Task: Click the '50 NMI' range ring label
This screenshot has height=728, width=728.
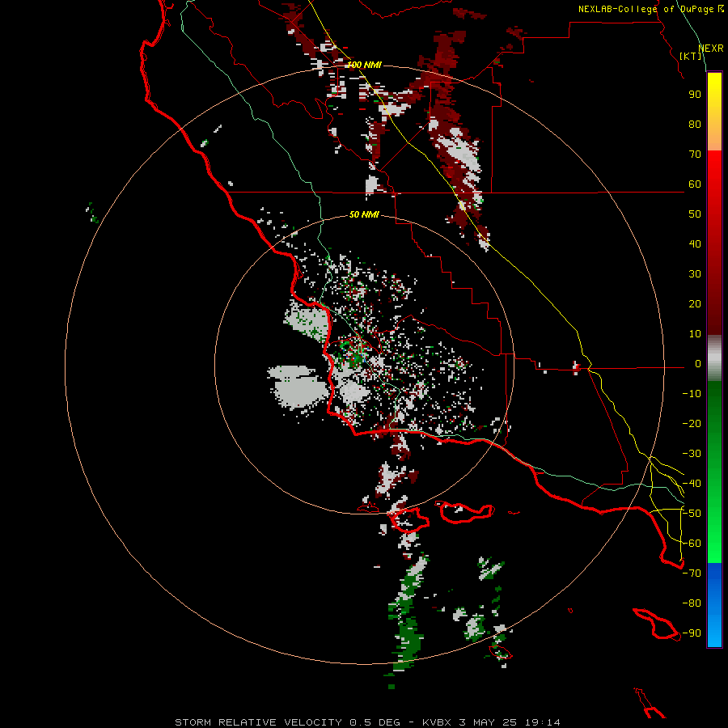Action: (364, 214)
